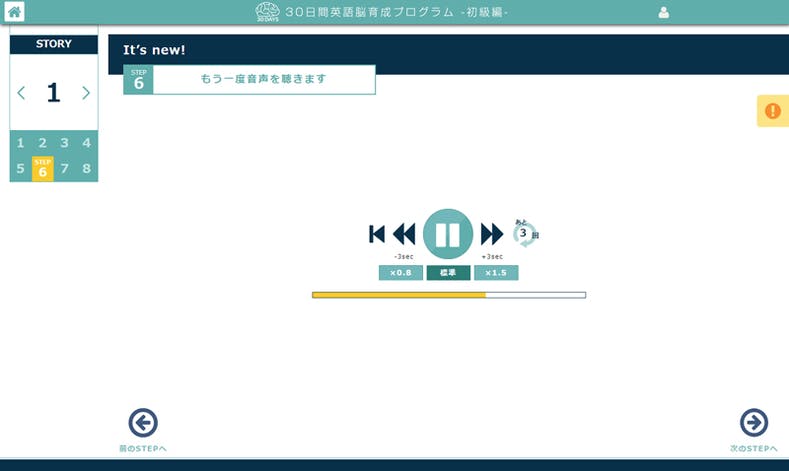Click the remaining replay count icon
Viewport: 789px width, 471px height.
[x=525, y=233]
